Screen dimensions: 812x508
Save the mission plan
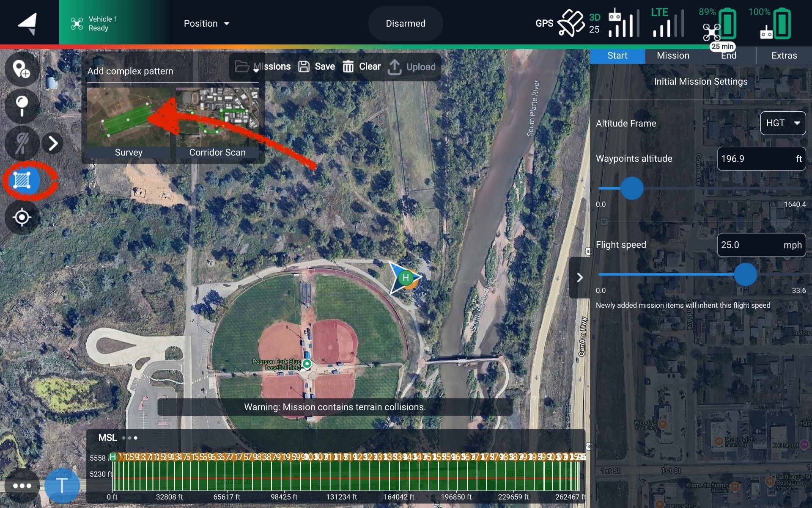pyautogui.click(x=317, y=66)
